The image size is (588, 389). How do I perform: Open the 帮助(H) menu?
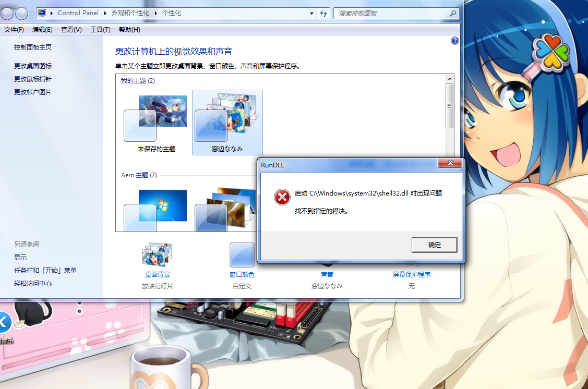(129, 30)
